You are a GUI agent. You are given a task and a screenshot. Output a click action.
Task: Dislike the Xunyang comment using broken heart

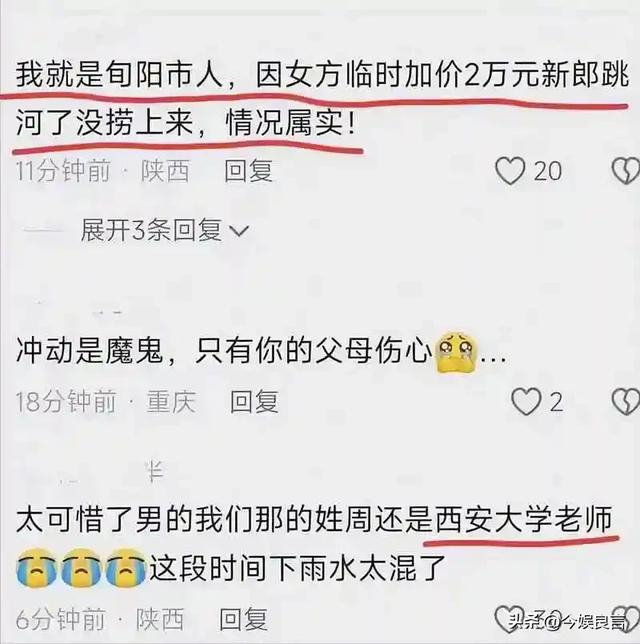click(x=626, y=170)
